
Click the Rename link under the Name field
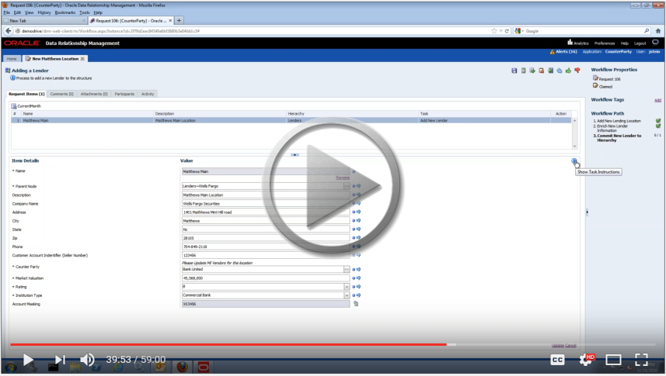point(343,178)
